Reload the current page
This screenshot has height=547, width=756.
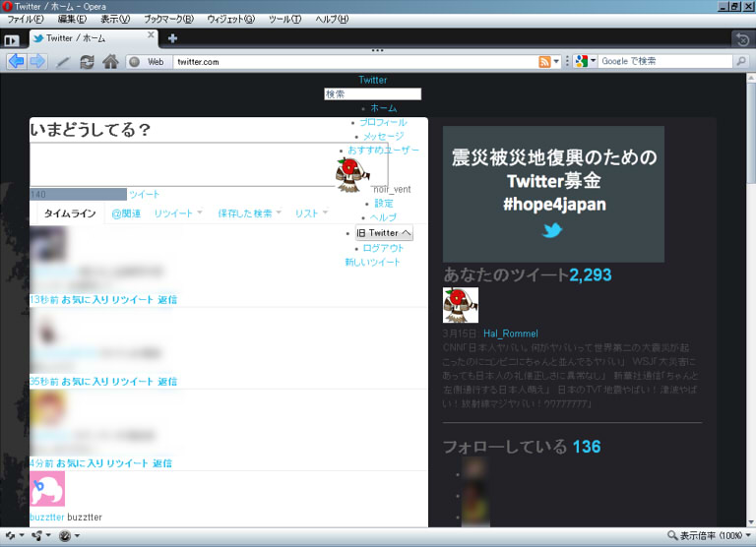(x=87, y=62)
